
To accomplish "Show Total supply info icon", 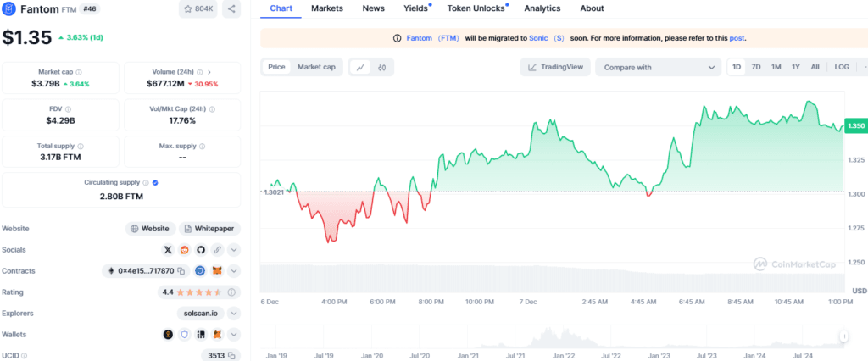I will (81, 146).
